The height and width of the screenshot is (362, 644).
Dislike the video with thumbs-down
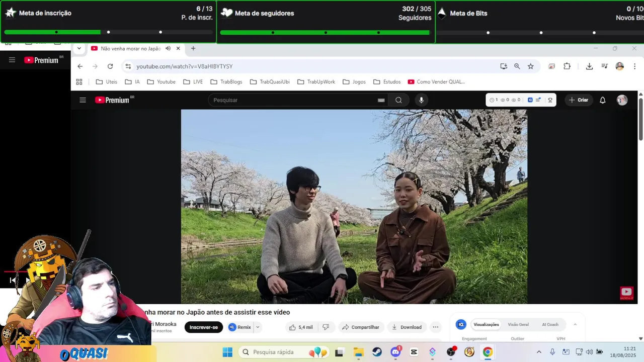pyautogui.click(x=326, y=327)
